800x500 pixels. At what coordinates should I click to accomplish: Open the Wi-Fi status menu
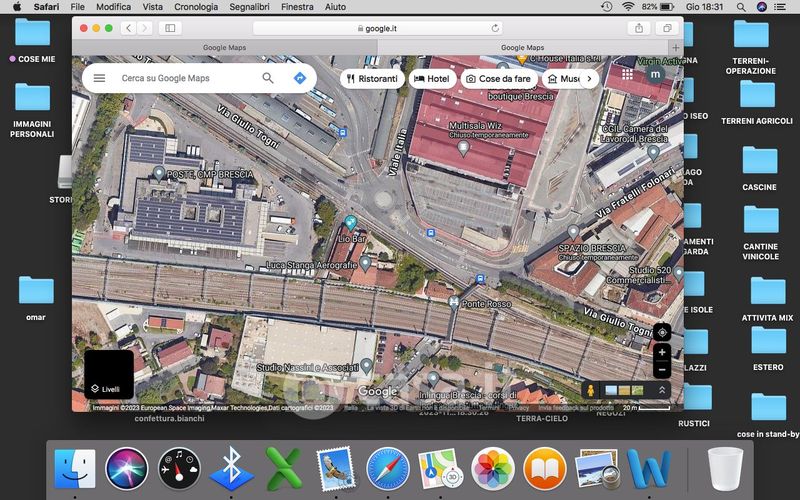coord(628,7)
